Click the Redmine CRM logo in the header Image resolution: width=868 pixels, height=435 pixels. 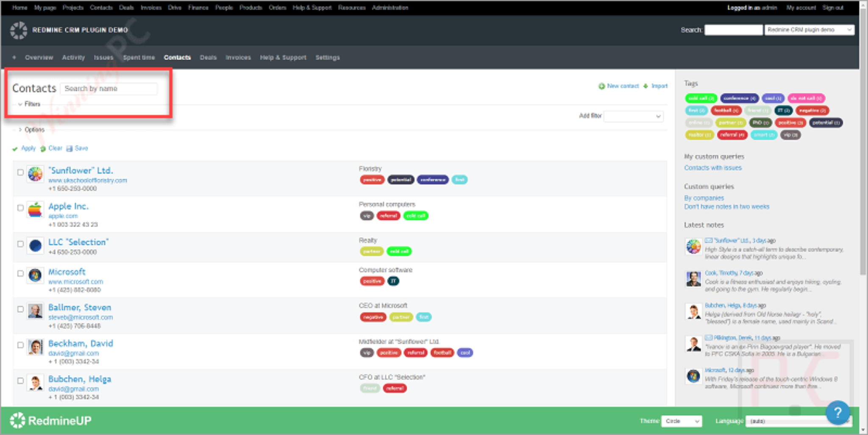[x=19, y=30]
